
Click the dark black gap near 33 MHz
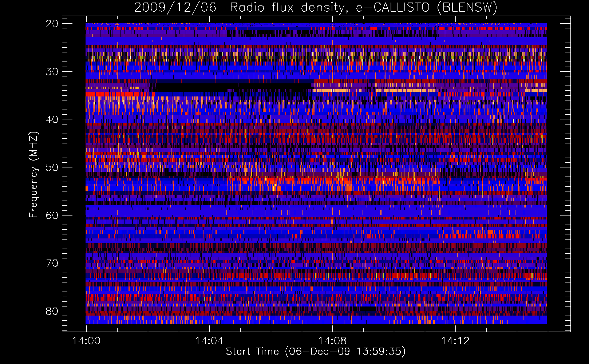pyautogui.click(x=234, y=87)
